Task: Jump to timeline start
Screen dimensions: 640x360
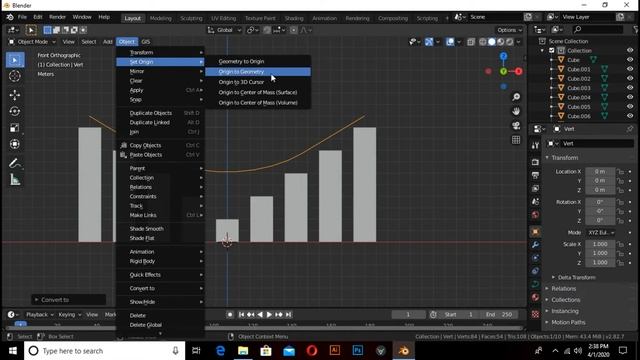Action: click(x=241, y=315)
